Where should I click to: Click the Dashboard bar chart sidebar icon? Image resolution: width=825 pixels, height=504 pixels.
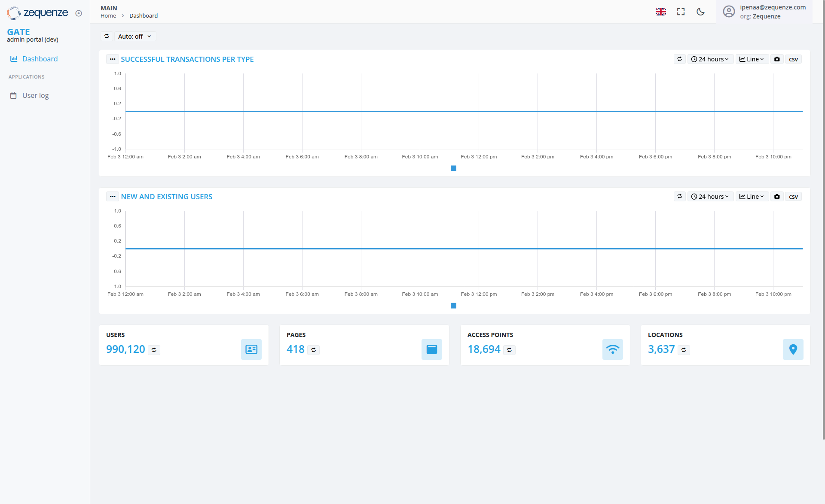14,59
